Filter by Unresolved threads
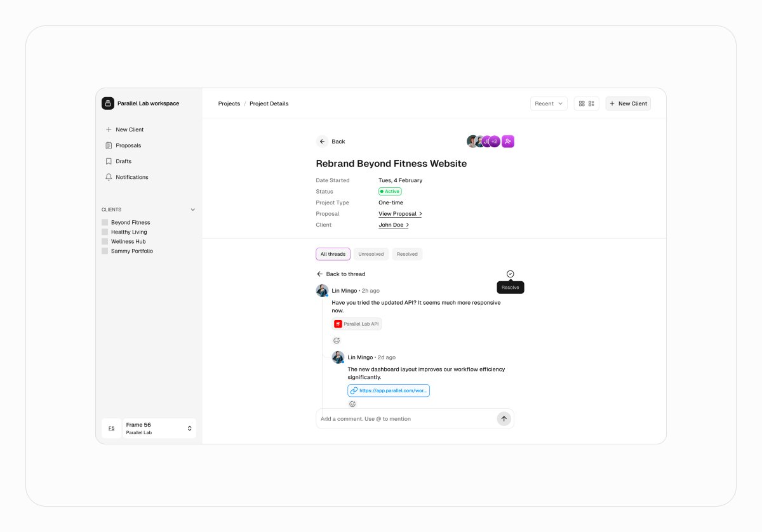The width and height of the screenshot is (762, 532). coord(371,254)
